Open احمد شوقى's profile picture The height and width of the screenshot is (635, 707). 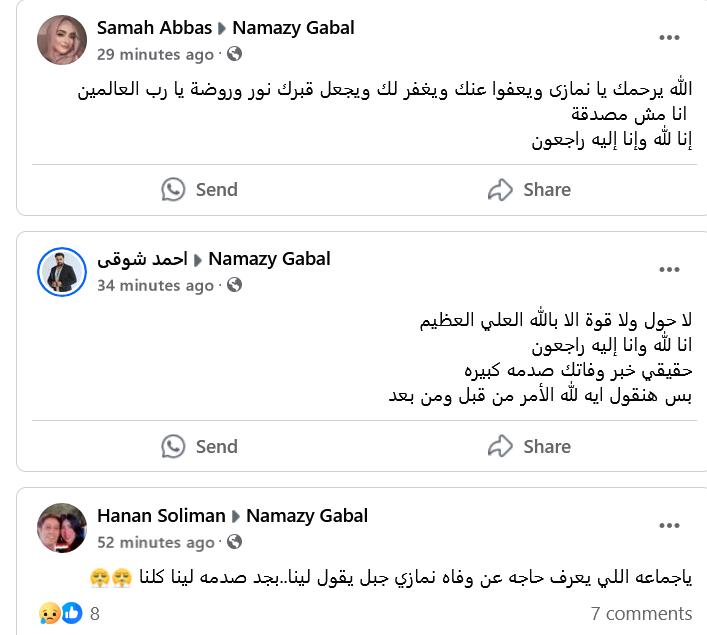click(x=62, y=271)
